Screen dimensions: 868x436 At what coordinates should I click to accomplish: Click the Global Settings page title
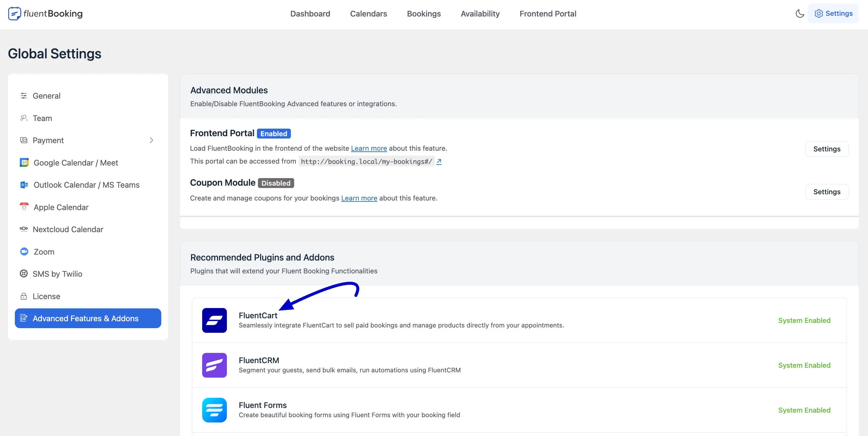tap(55, 53)
